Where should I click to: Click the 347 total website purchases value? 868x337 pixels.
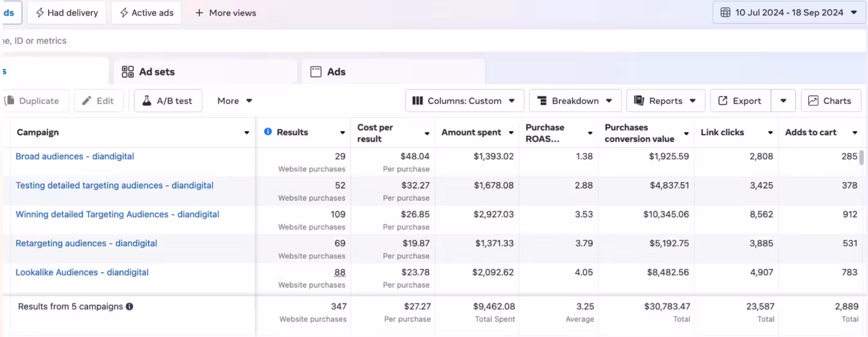tap(339, 307)
